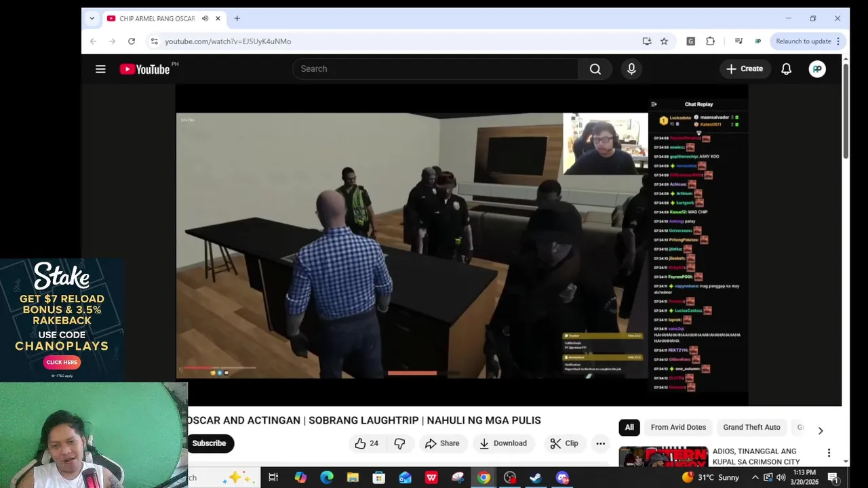Open a new Chrome tab

pos(237,18)
